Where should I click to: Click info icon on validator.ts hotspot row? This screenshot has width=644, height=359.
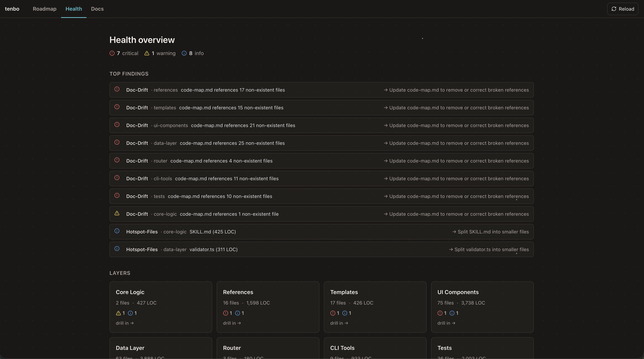point(117,249)
